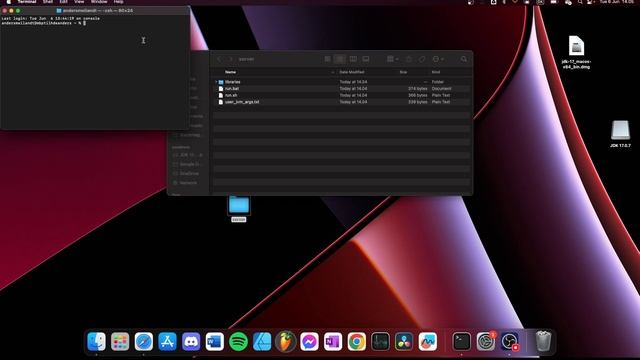
Task: Click the Finder edit tags icon
Action: (x=422, y=59)
